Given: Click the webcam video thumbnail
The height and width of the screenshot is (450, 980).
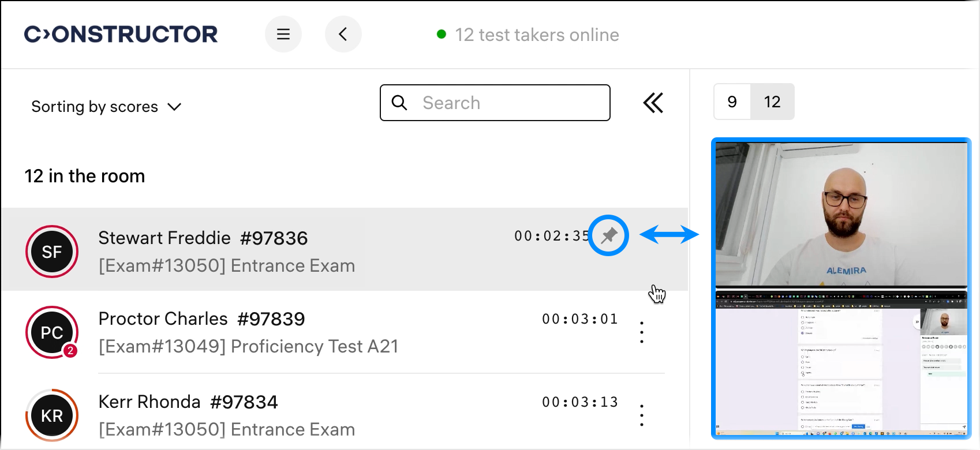Looking at the screenshot, I should tap(841, 214).
